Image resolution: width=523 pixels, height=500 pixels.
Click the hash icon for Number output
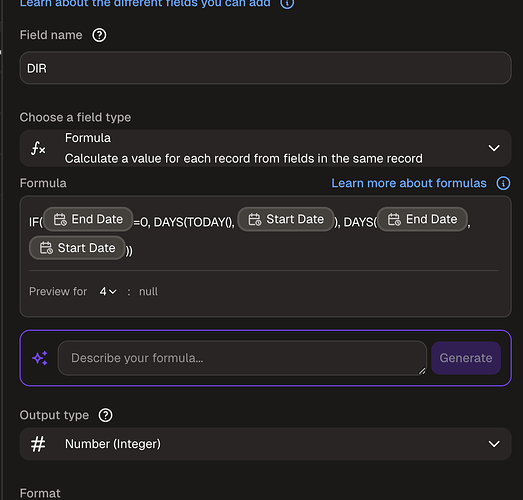click(x=38, y=444)
